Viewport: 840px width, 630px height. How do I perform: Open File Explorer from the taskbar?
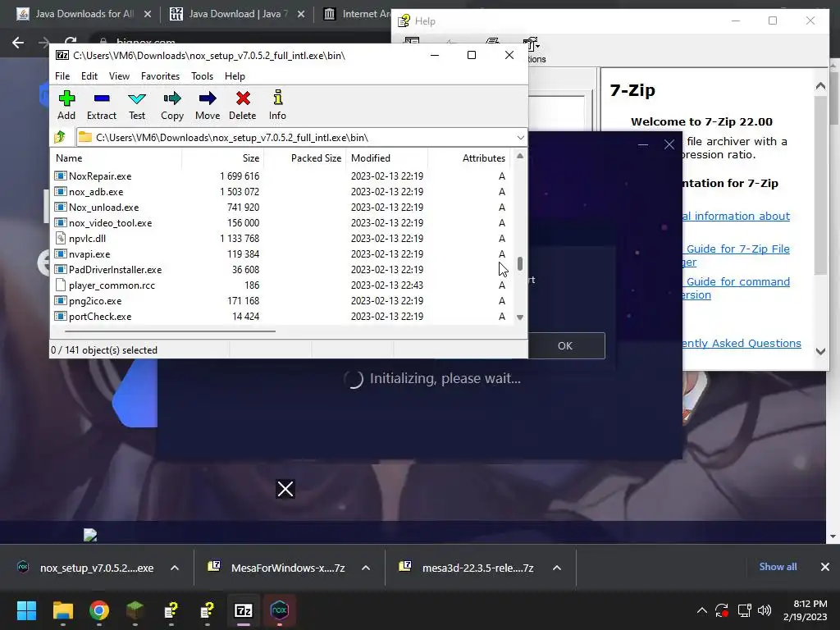coord(62,610)
